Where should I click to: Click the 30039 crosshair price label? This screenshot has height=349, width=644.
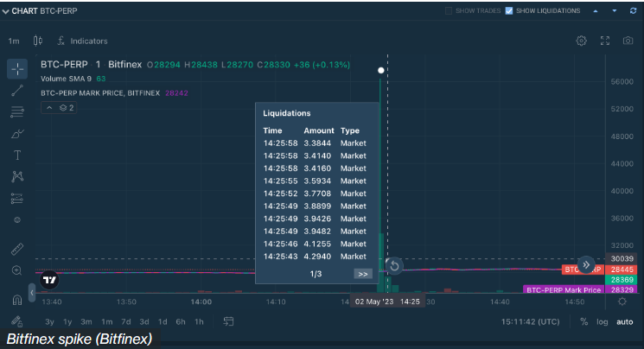coord(622,258)
